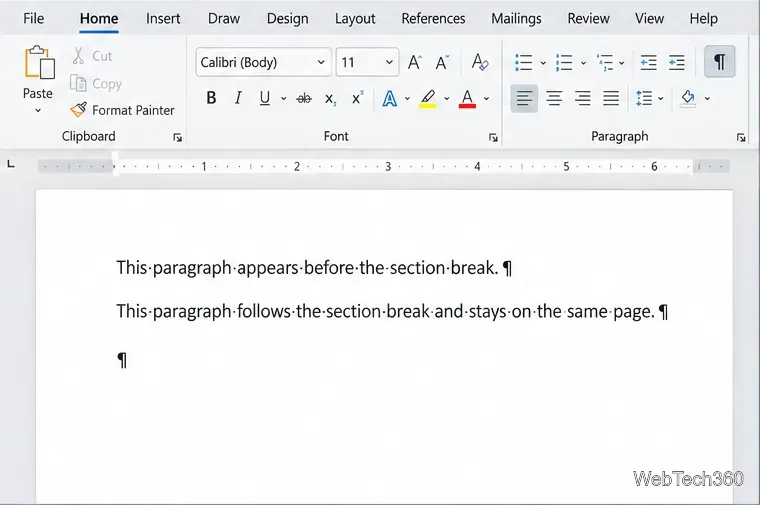Screen dimensions: 760x505
Task: Open the Clipboard pane launcher
Action: 177,138
